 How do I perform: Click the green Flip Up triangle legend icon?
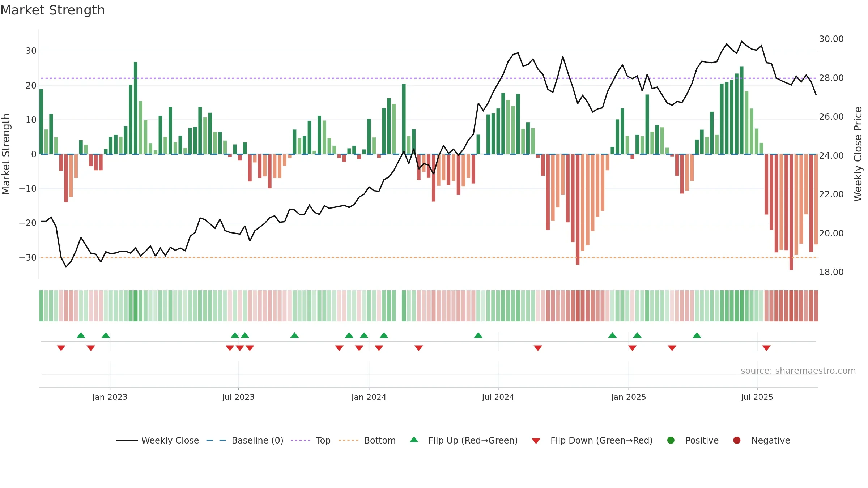pos(414,440)
